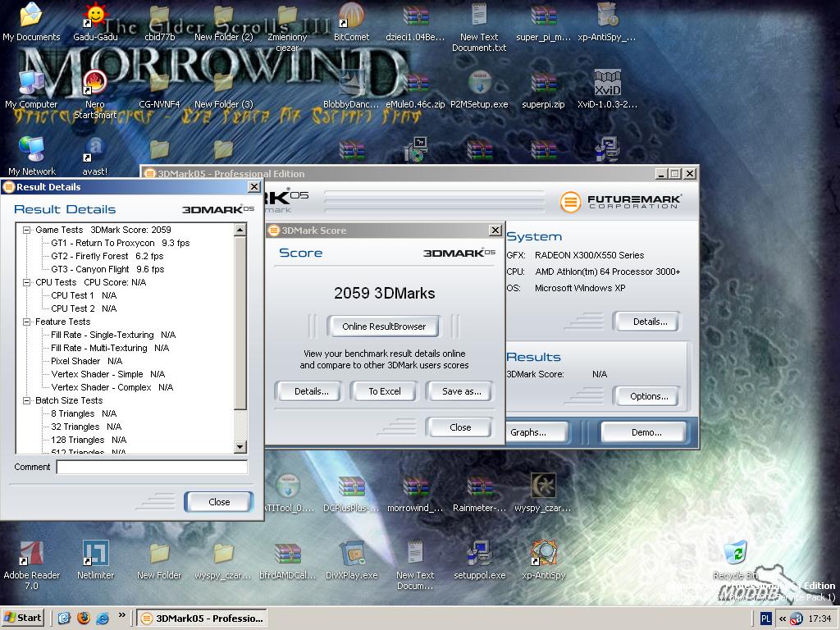The image size is (840, 630).
Task: Click the Online ResultBrowser button
Action: pyautogui.click(x=384, y=326)
